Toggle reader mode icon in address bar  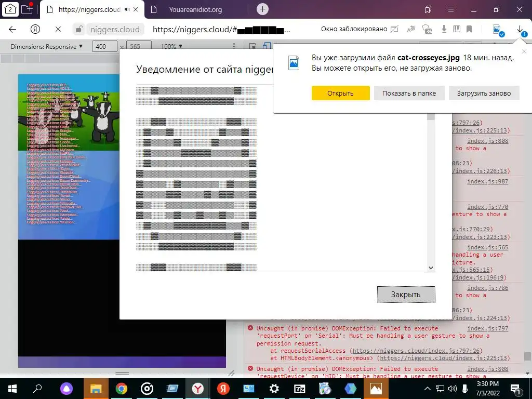(x=457, y=29)
